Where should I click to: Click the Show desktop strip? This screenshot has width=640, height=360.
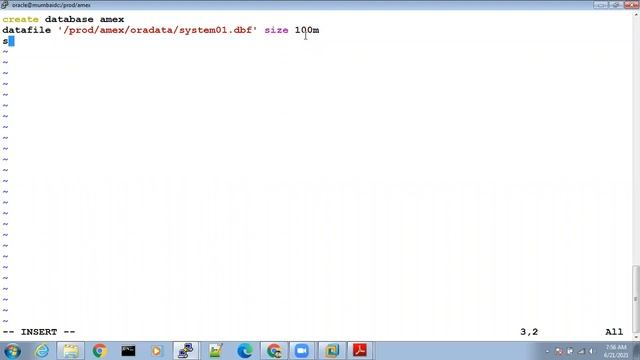point(636,351)
